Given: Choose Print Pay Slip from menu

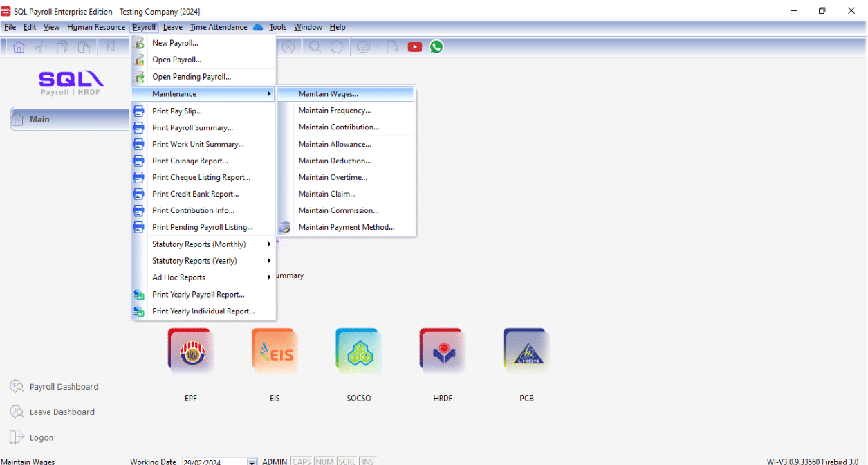Looking at the screenshot, I should pyautogui.click(x=177, y=111).
